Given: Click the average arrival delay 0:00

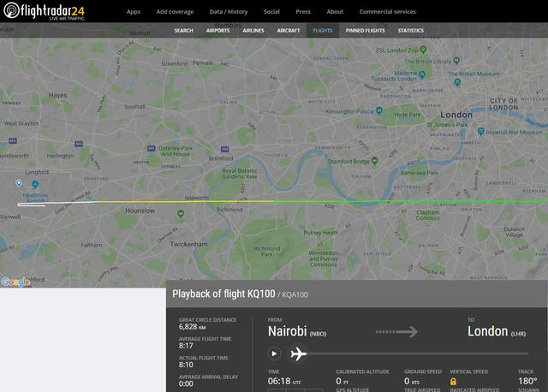Looking at the screenshot, I should coord(186,383).
